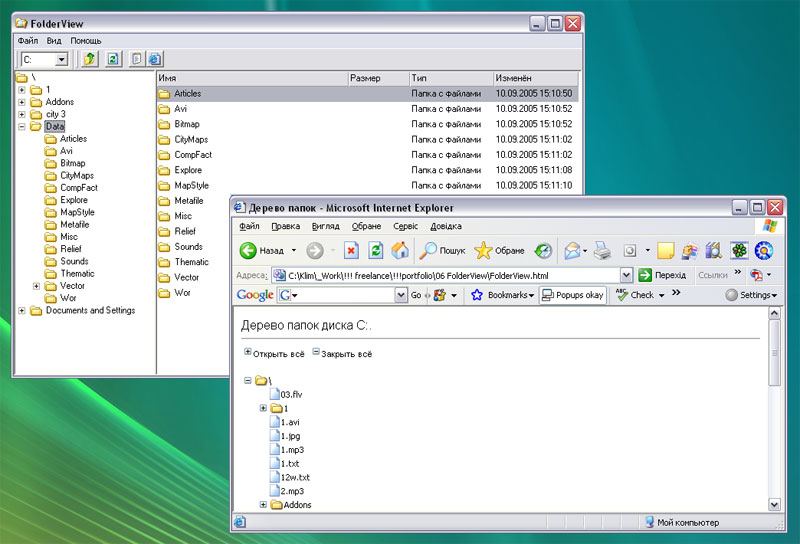
Task: Click the Articles folder icon in file list
Action: [164, 94]
